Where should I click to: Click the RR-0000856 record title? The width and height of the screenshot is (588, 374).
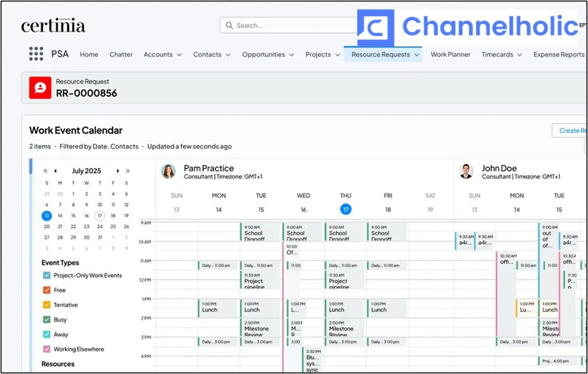point(86,93)
